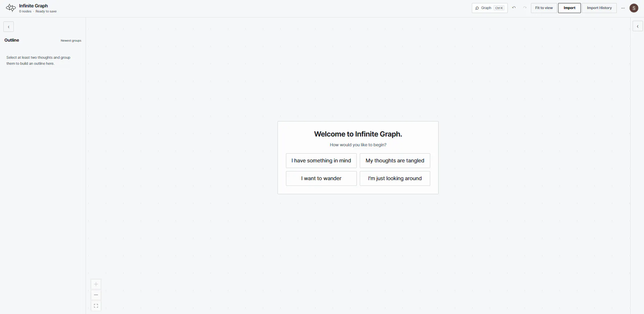
Task: Click the undo arrow icon
Action: tap(514, 8)
